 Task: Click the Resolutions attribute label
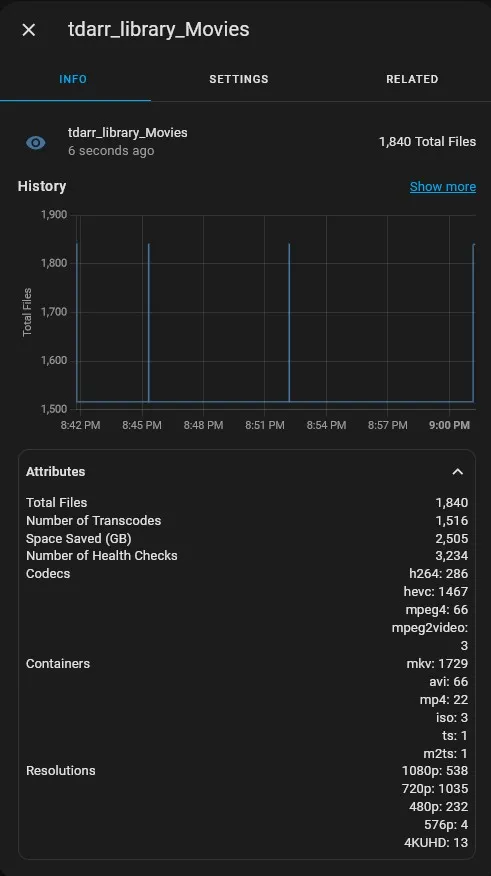60,770
